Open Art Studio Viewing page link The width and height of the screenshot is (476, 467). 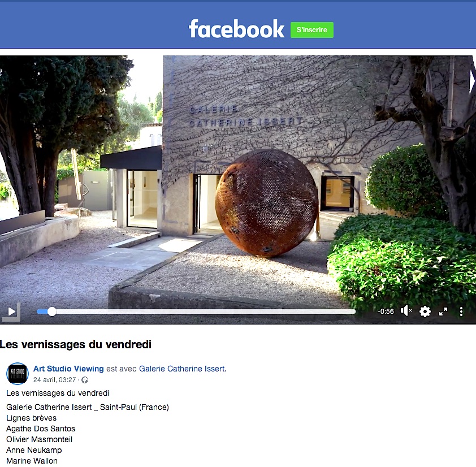coord(68,369)
